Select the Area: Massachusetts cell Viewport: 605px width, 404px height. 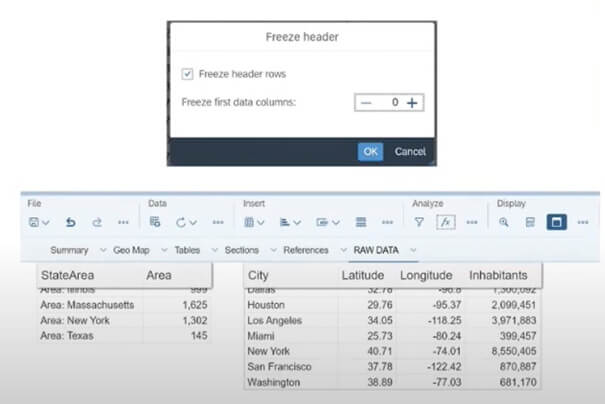pyautogui.click(x=87, y=305)
